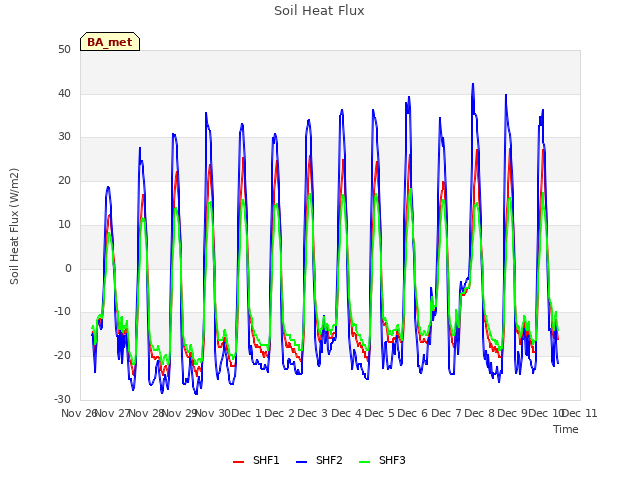
Task: Click the 50 y-axis tick label
Action: point(64,50)
